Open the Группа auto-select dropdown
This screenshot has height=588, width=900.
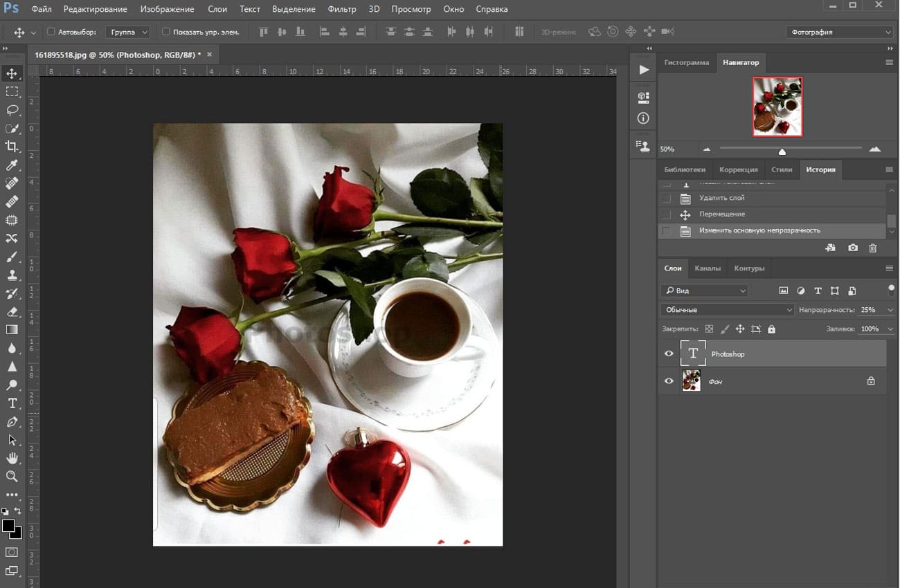tap(128, 32)
